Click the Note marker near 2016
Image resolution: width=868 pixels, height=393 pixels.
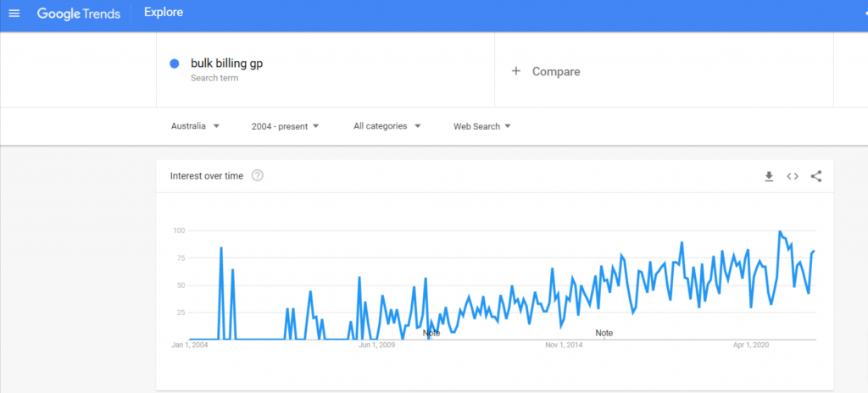point(604,333)
